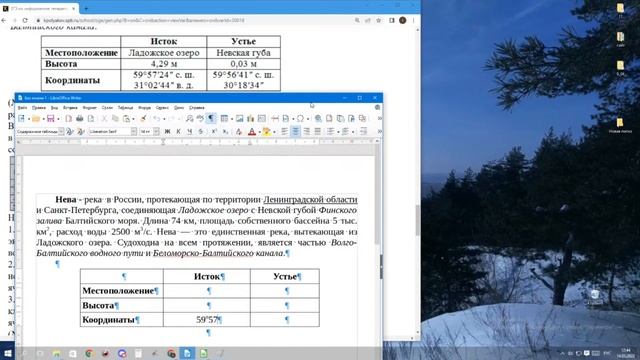Viewport: 640px width, 360px height.
Task: Click the Chrome back navigation button
Action: [x=4, y=20]
